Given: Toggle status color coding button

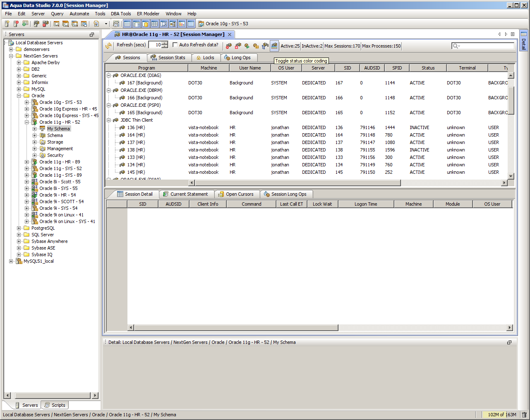Looking at the screenshot, I should pos(274,46).
